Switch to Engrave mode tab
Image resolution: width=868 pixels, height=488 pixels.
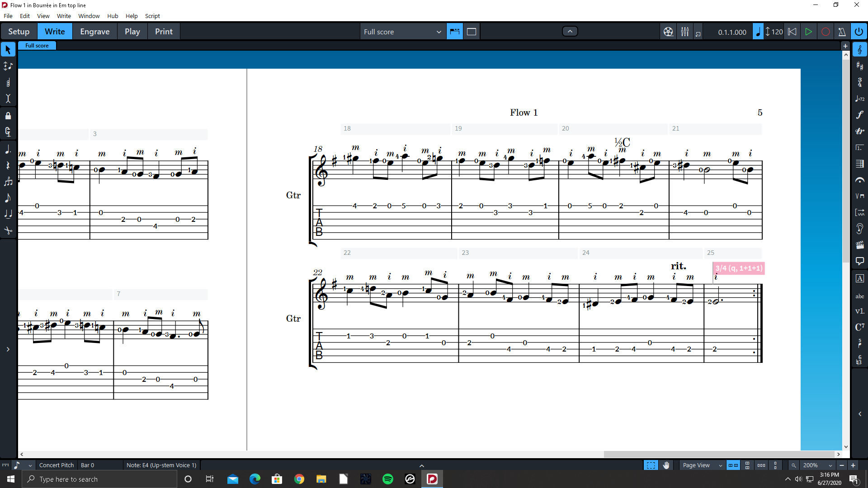tap(94, 32)
